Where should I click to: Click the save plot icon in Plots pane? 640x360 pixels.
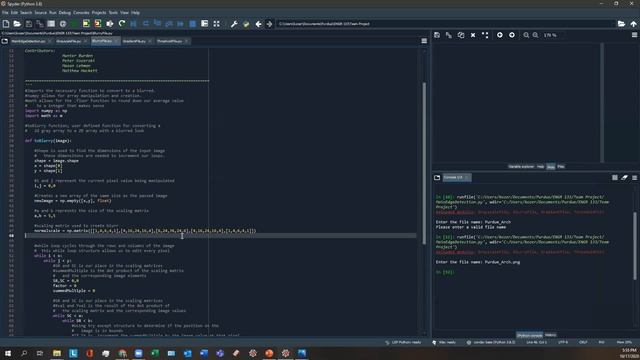coord(437,35)
